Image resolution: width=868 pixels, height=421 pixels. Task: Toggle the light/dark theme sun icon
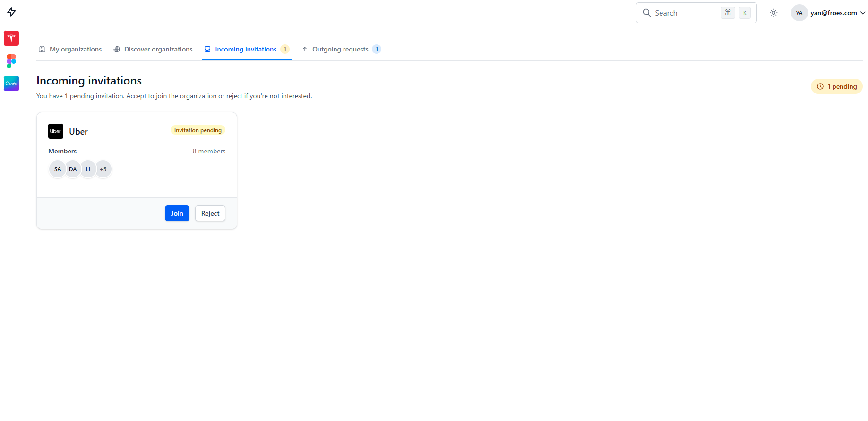coord(773,13)
